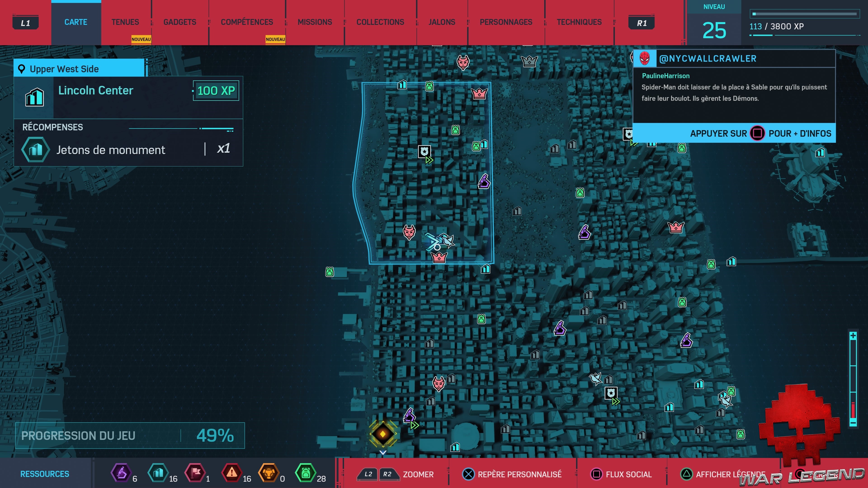Click the orange challenge token icon

click(x=269, y=473)
